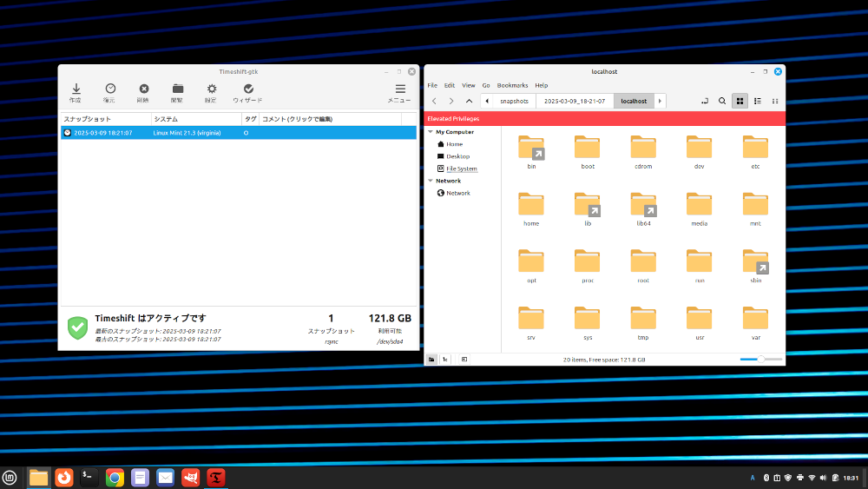Select the boot folder
The image size is (868, 489).
point(588,151)
